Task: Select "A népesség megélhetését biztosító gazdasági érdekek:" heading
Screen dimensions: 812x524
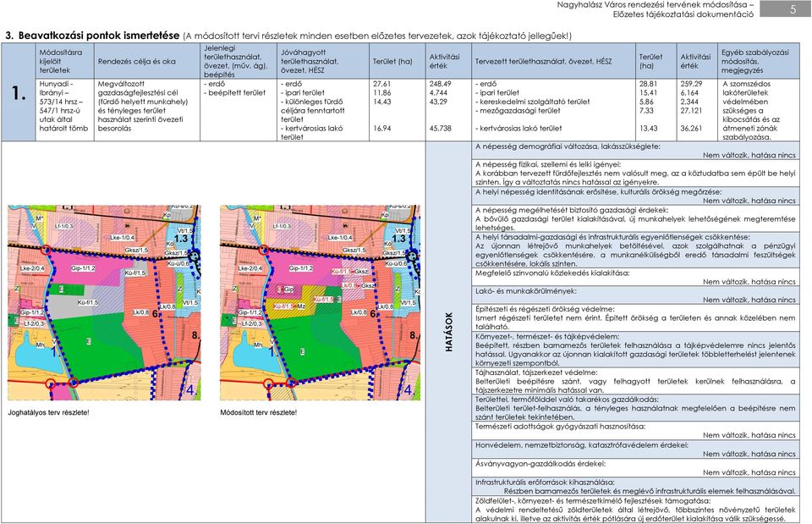Action: tap(572, 210)
